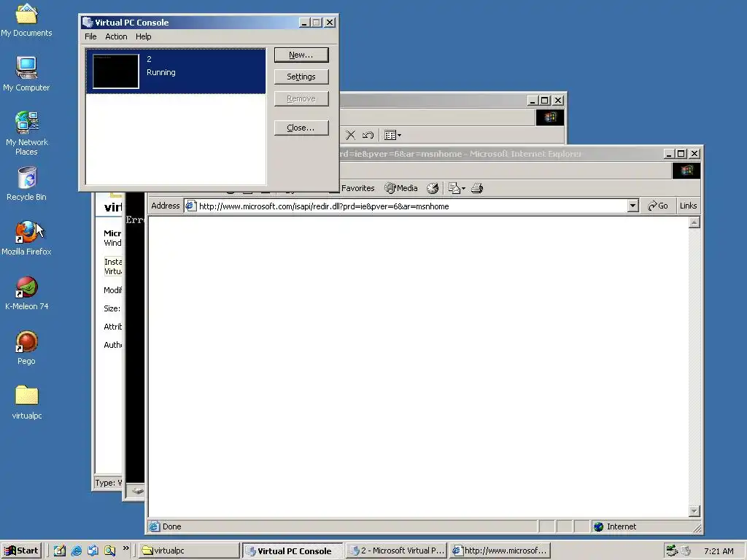This screenshot has width=747, height=560.
Task: Switch to 2 - Microsoft Virtual PC taskbar button
Action: coord(396,551)
